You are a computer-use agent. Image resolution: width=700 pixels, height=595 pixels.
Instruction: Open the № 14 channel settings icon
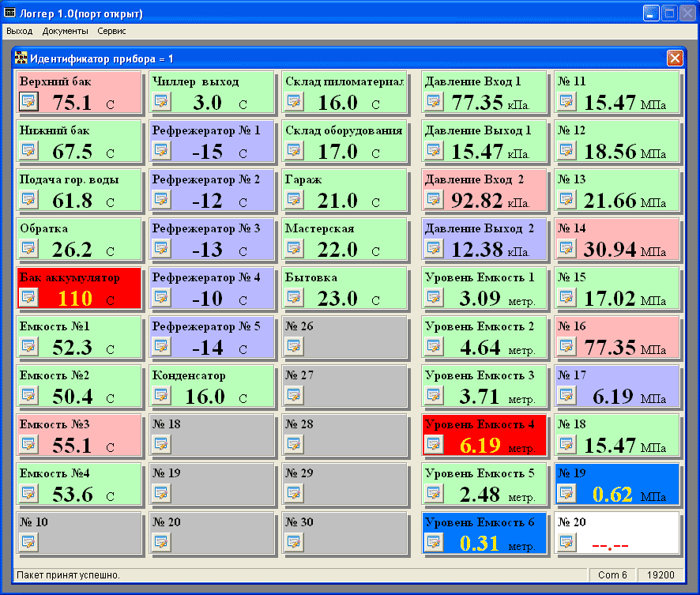pyautogui.click(x=566, y=247)
